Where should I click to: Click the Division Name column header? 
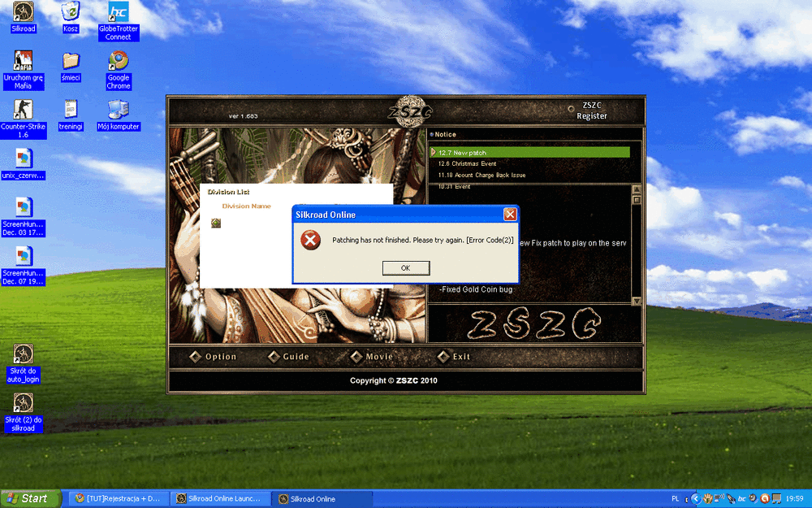(x=247, y=206)
